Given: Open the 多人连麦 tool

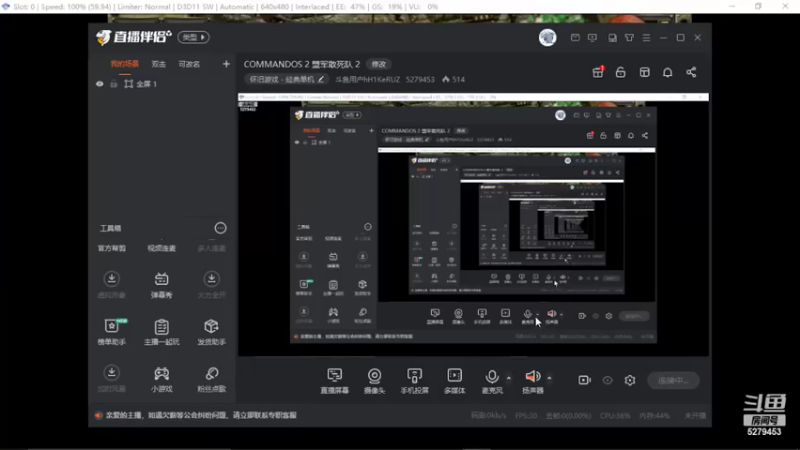Looking at the screenshot, I should tap(212, 248).
